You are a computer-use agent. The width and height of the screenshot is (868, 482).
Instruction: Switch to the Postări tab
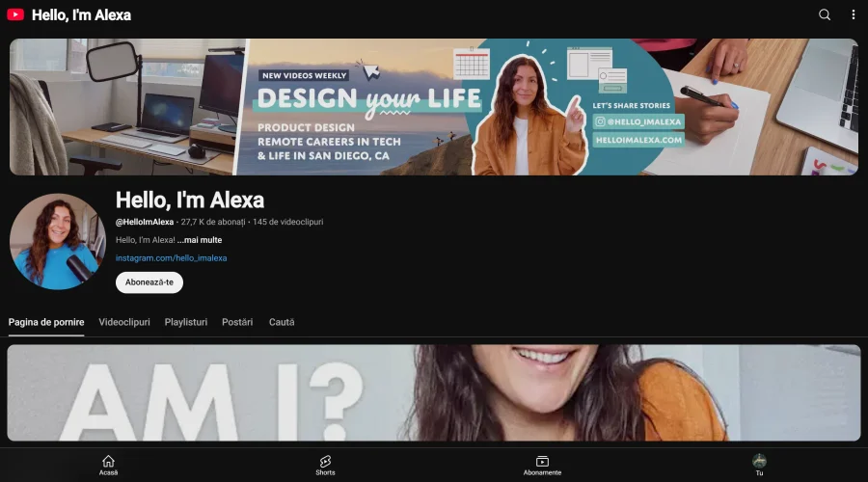point(237,322)
